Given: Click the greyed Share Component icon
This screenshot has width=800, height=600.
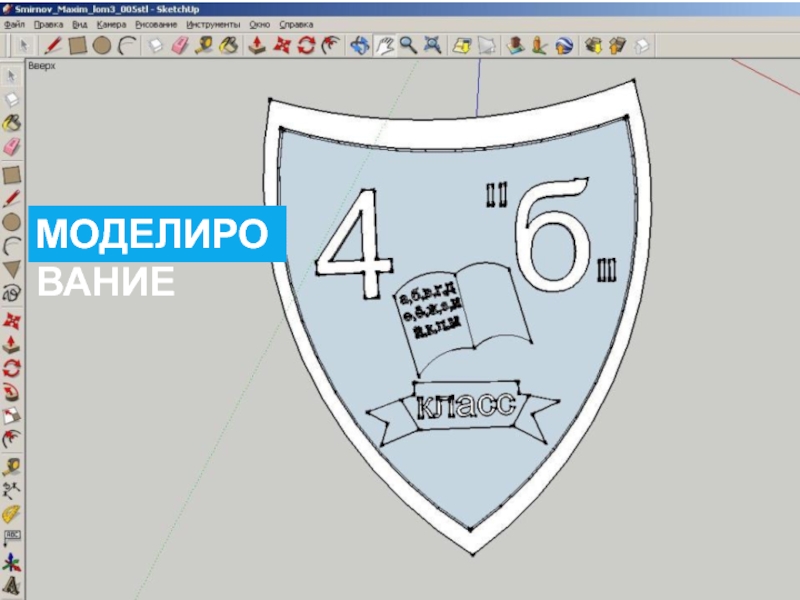Looking at the screenshot, I should [x=642, y=46].
